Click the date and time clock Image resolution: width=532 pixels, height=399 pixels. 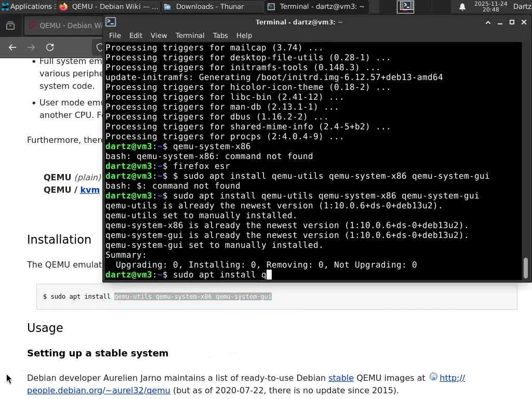(x=490, y=6)
